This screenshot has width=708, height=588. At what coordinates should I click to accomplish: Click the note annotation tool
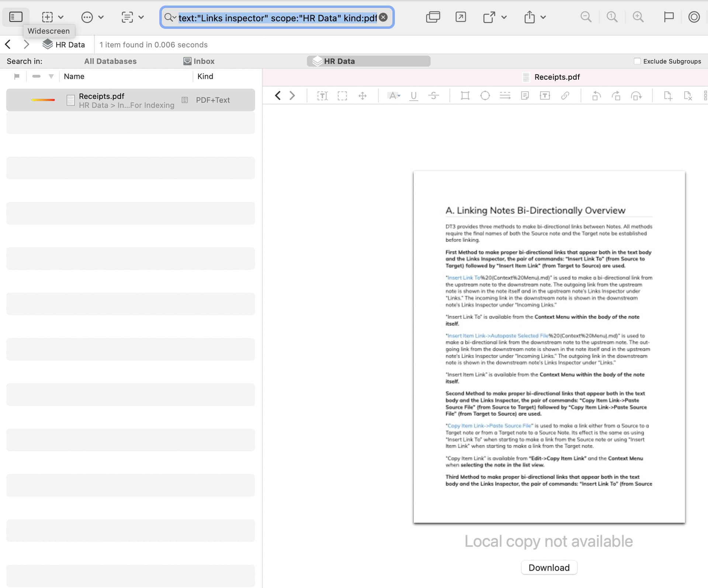coord(525,96)
